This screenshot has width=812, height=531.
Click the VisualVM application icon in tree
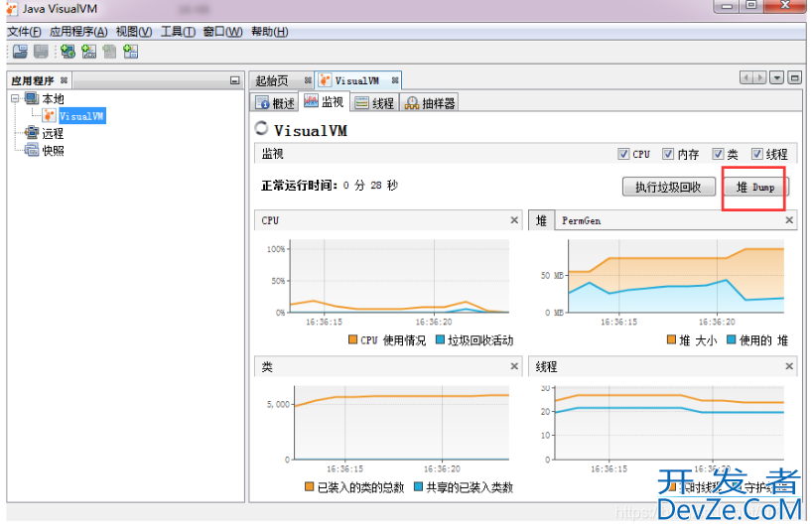(50, 115)
